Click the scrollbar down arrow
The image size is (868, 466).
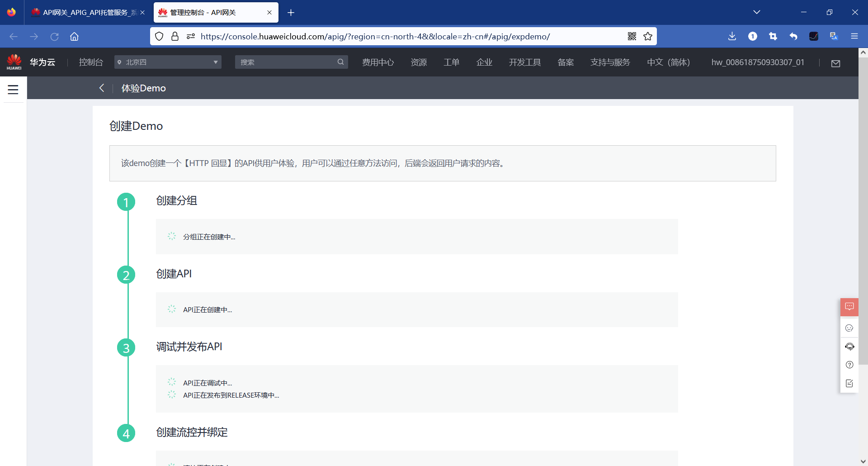point(863,461)
